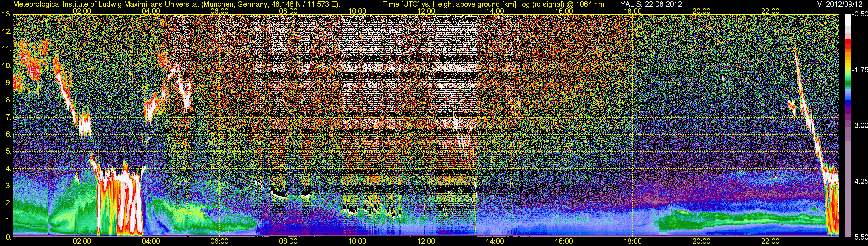Click the 5 km height axis label
Image resolution: width=868 pixels, height=246 pixels.
pos(8,152)
